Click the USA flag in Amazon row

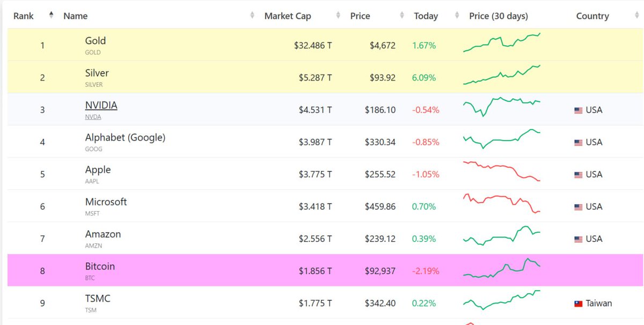click(578, 239)
